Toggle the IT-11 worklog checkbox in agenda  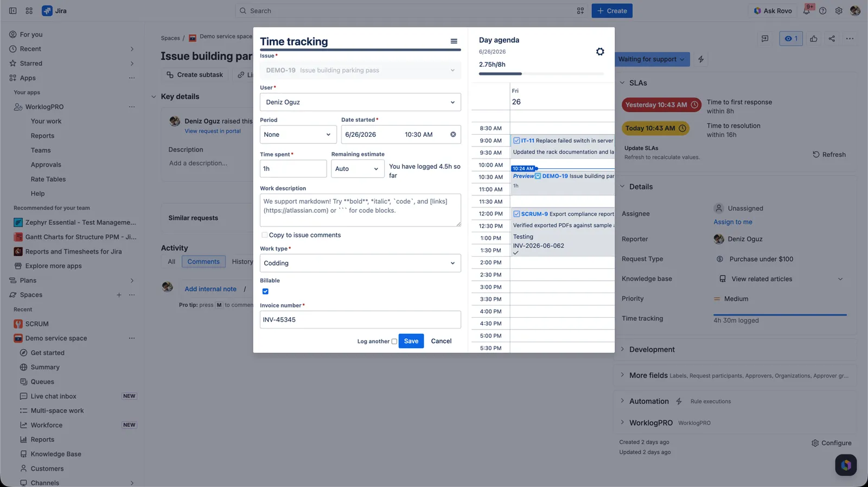pyautogui.click(x=516, y=141)
